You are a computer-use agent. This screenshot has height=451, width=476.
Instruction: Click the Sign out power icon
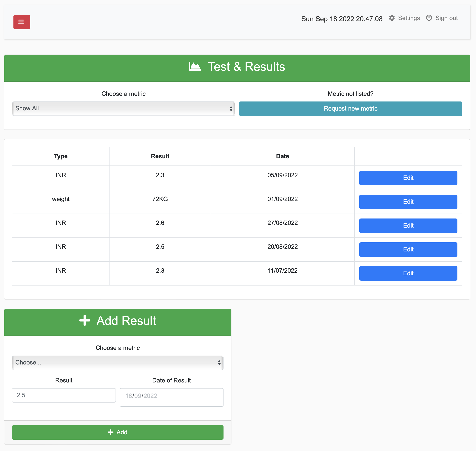(x=429, y=18)
